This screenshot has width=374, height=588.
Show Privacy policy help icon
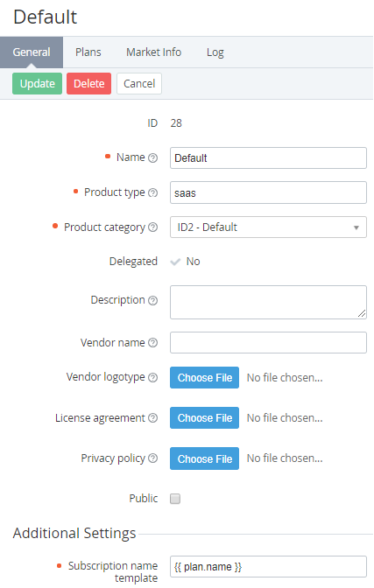click(x=152, y=458)
